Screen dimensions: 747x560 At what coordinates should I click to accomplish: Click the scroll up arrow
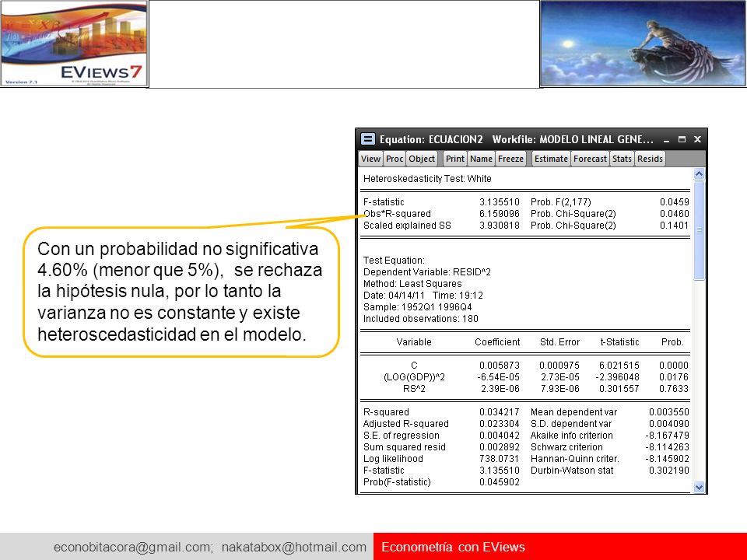(699, 173)
